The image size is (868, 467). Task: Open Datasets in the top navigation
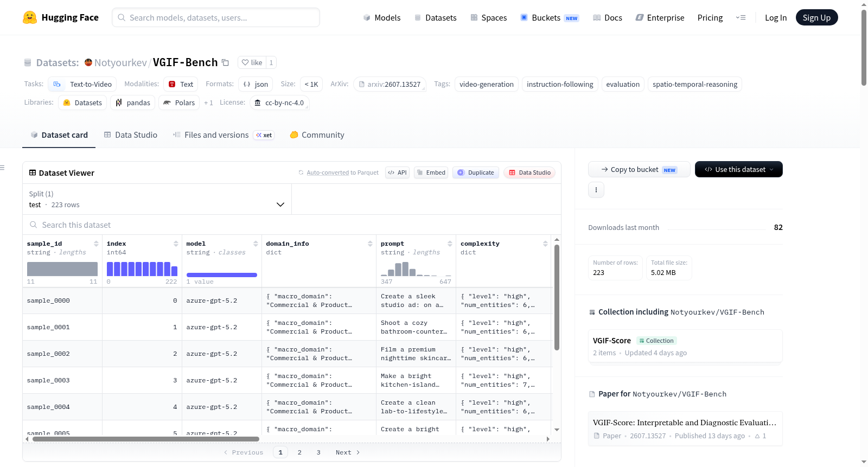coord(436,17)
